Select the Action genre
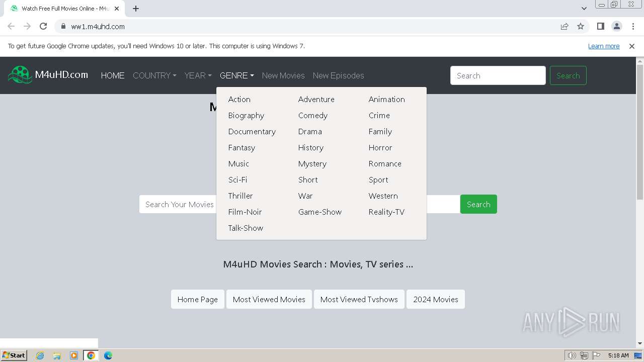Image resolution: width=644 pixels, height=362 pixels. (239, 99)
